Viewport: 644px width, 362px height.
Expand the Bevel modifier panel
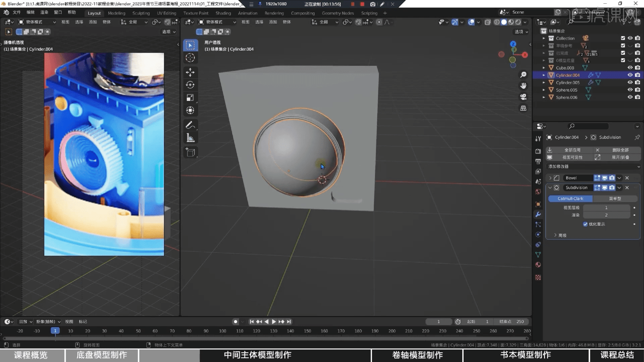tap(550, 178)
